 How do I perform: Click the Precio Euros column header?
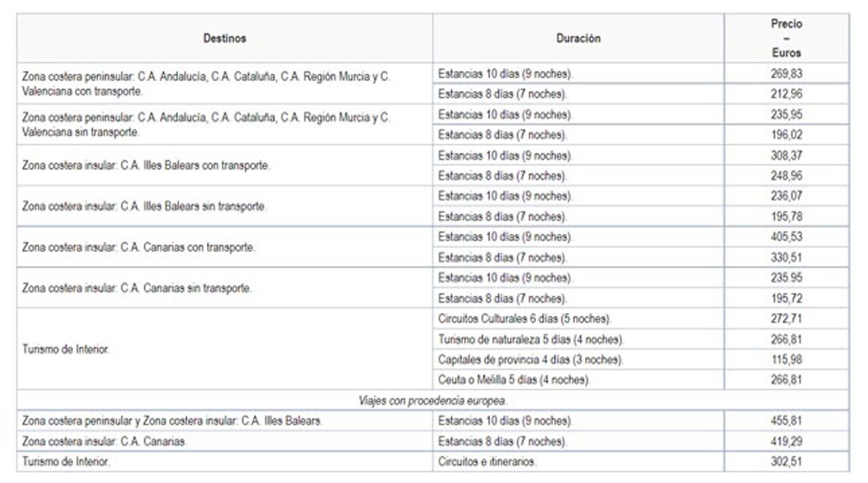(x=787, y=38)
